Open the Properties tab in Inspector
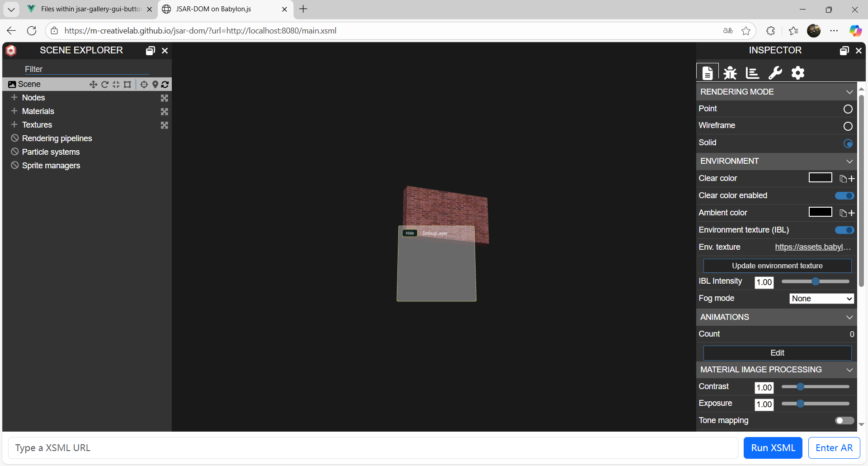This screenshot has height=466, width=868. pyautogui.click(x=708, y=72)
